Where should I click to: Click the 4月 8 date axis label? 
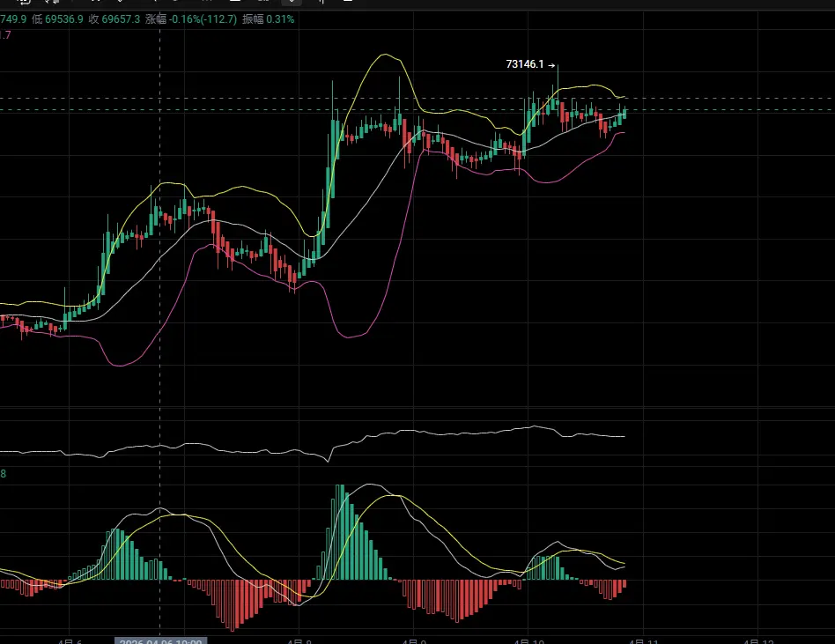click(x=300, y=640)
